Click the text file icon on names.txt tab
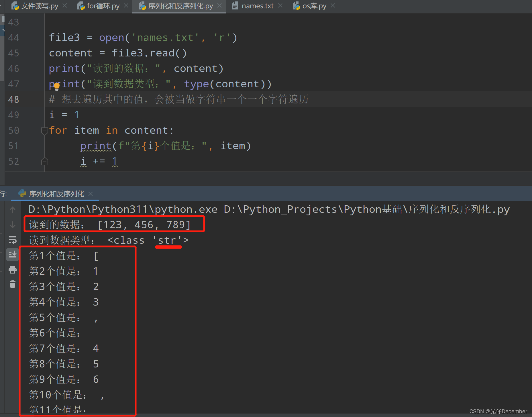This screenshot has height=417, width=532. 235,6
